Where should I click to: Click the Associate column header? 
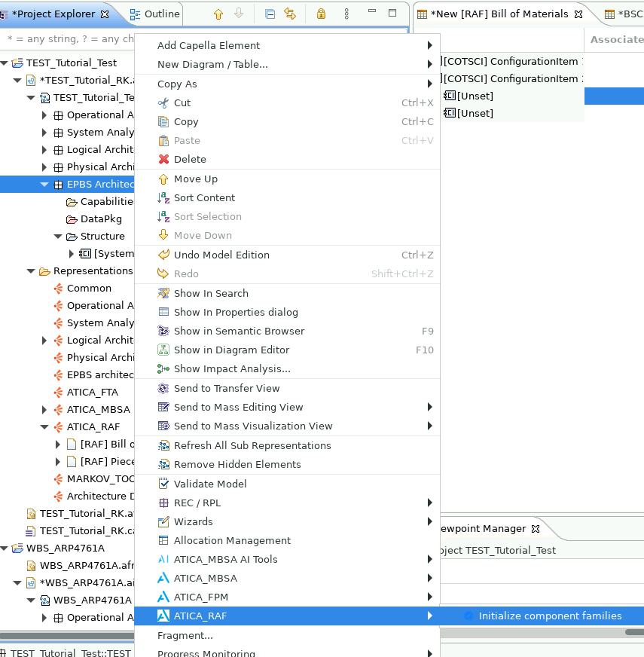pyautogui.click(x=616, y=39)
